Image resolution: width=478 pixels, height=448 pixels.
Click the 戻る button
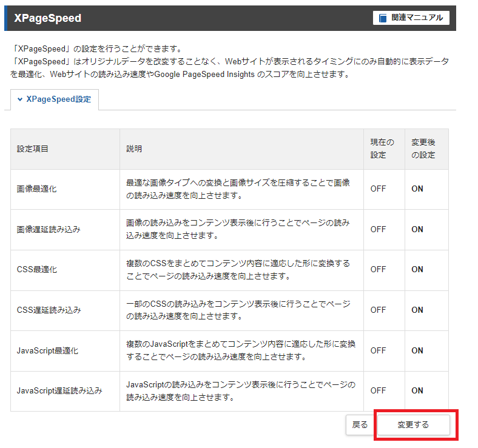(360, 424)
